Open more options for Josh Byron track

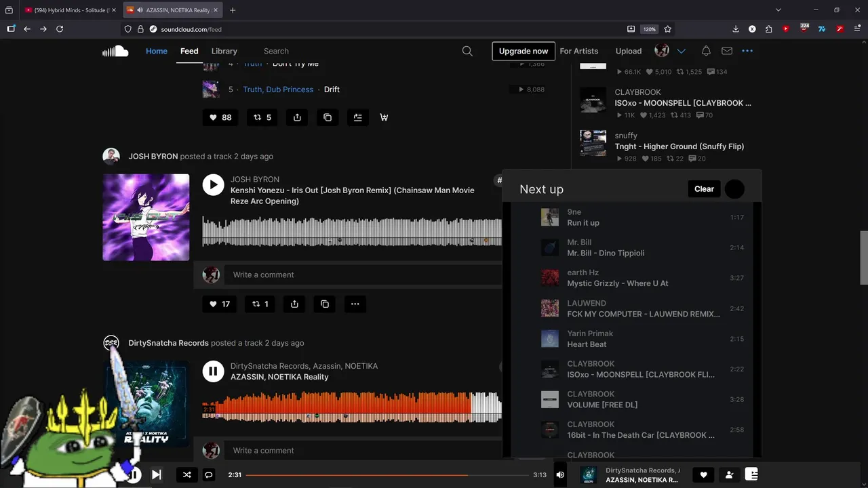[x=355, y=304]
